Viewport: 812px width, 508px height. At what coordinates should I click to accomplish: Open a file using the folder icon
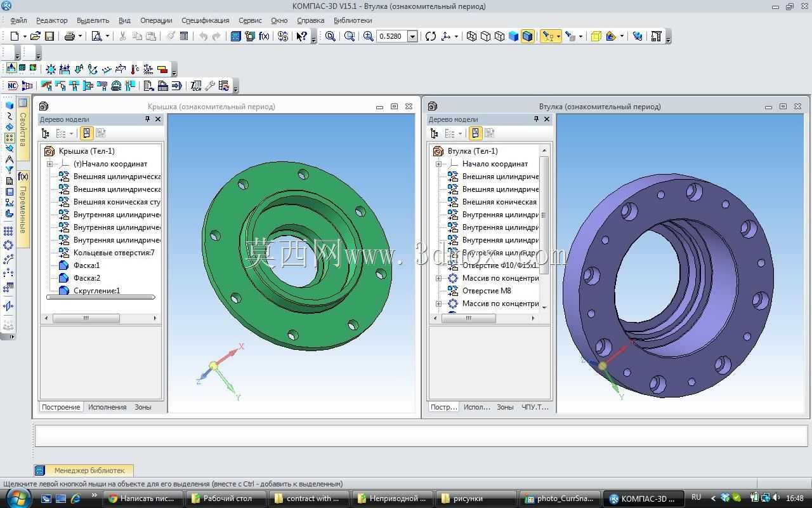tap(36, 36)
